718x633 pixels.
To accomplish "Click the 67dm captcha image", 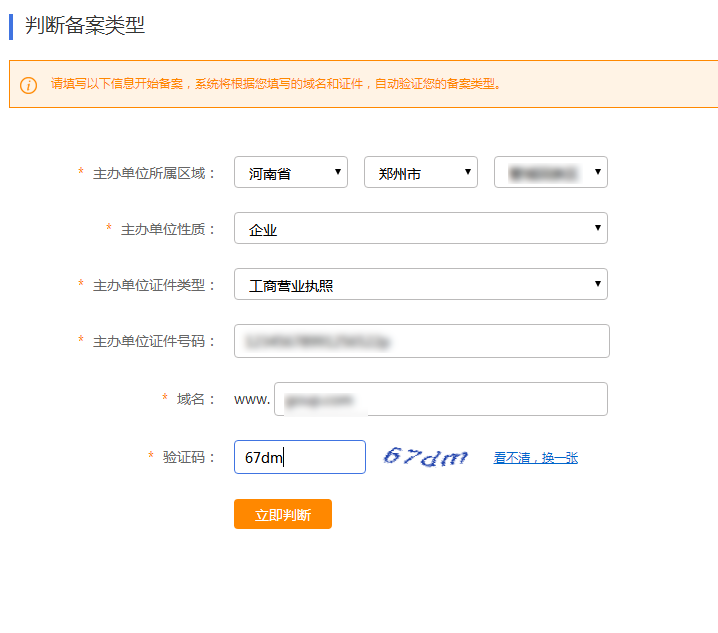I will point(425,457).
